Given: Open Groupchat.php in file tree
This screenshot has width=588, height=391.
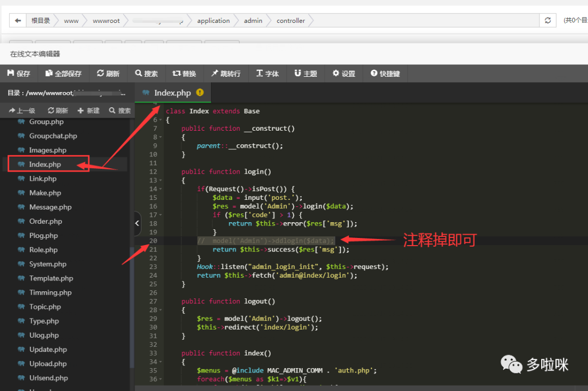Looking at the screenshot, I should [x=53, y=136].
